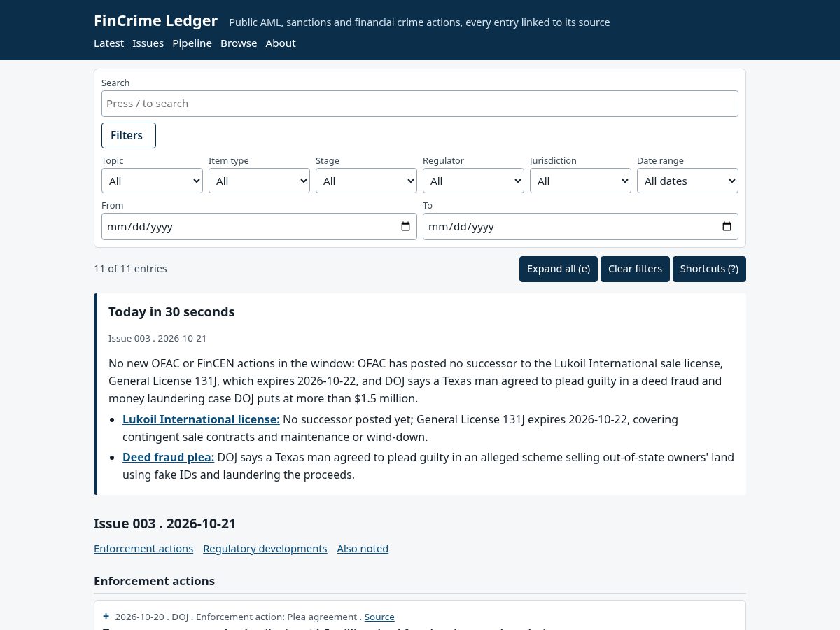Open Source link of DOJ plea entry
This screenshot has height=630, width=840.
[x=379, y=617]
